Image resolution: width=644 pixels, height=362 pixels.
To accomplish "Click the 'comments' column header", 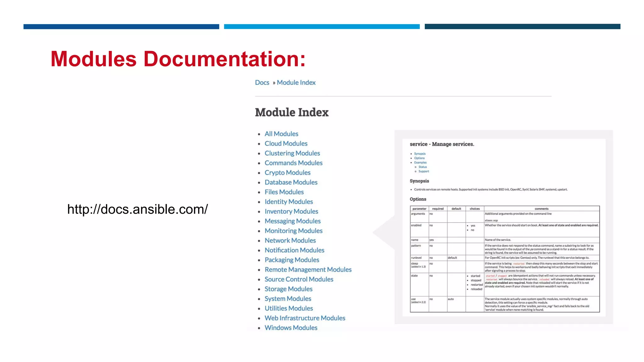I will (x=541, y=209).
